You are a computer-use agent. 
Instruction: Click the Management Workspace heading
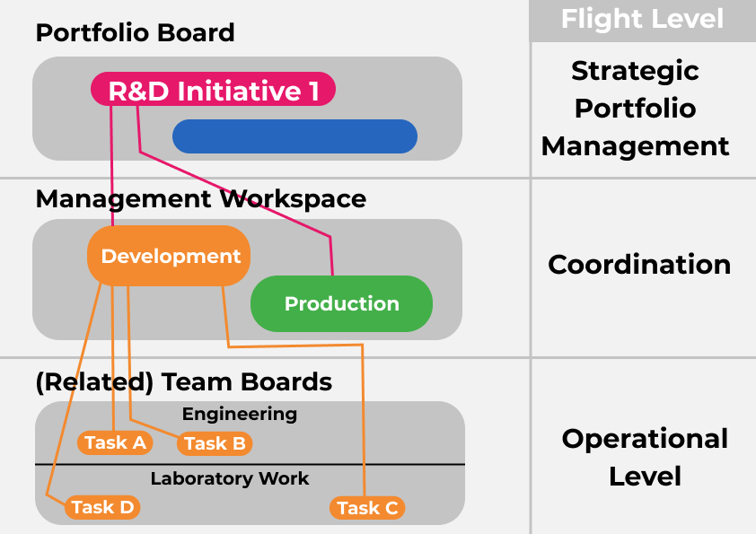click(200, 199)
